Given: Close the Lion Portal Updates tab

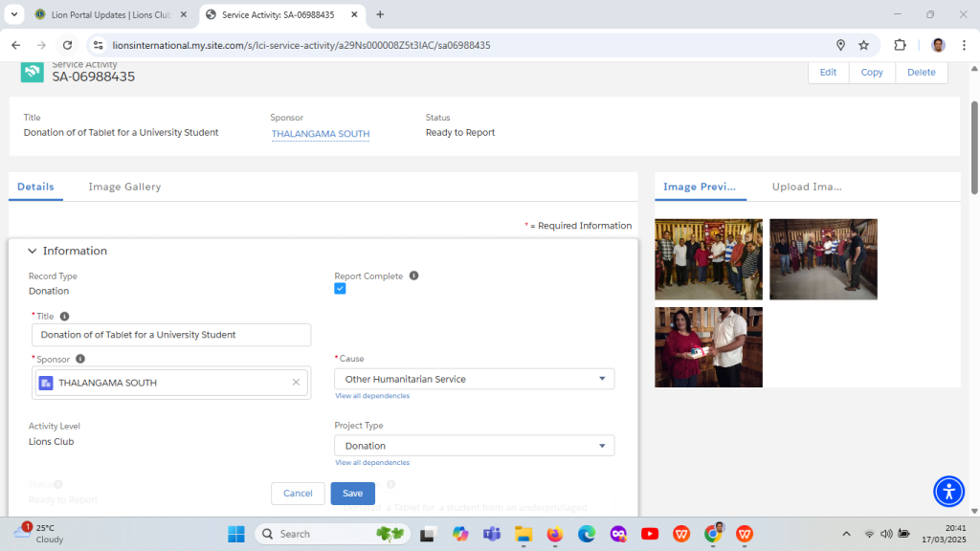Looking at the screenshot, I should click(x=184, y=14).
